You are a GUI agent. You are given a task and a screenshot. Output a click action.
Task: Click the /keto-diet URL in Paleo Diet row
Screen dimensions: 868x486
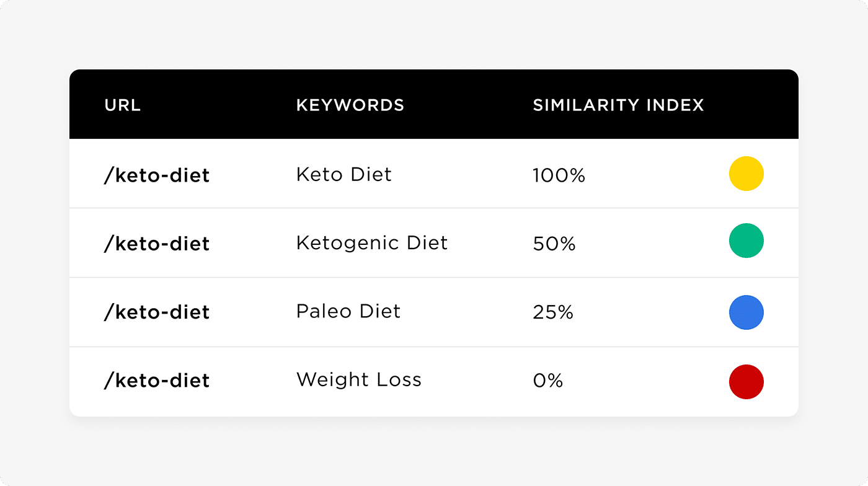click(157, 312)
